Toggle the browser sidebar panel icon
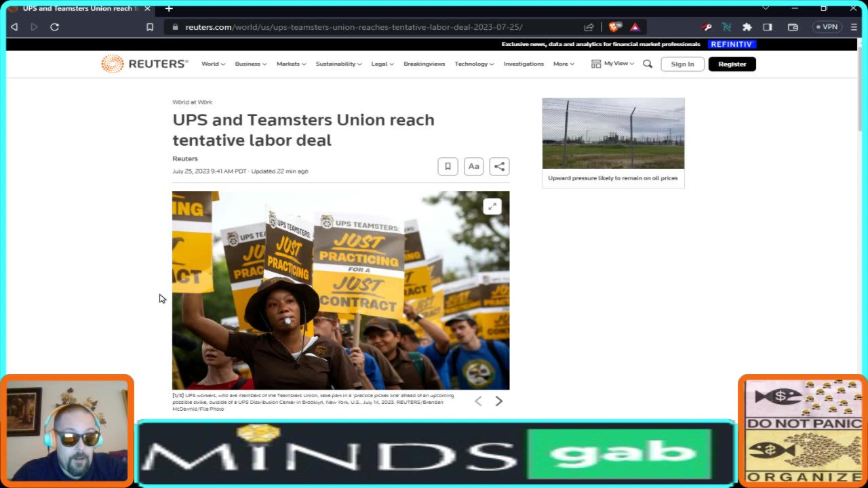Image resolution: width=868 pixels, height=488 pixels. point(767,27)
